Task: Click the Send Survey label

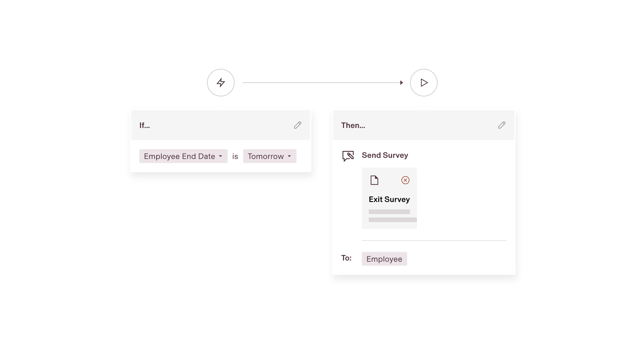Action: point(385,155)
